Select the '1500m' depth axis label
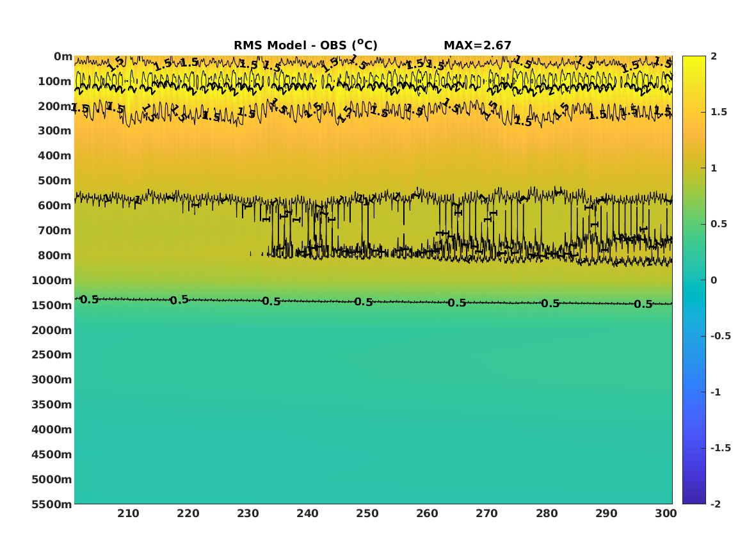Viewport: 747px width, 560px height. [52, 305]
